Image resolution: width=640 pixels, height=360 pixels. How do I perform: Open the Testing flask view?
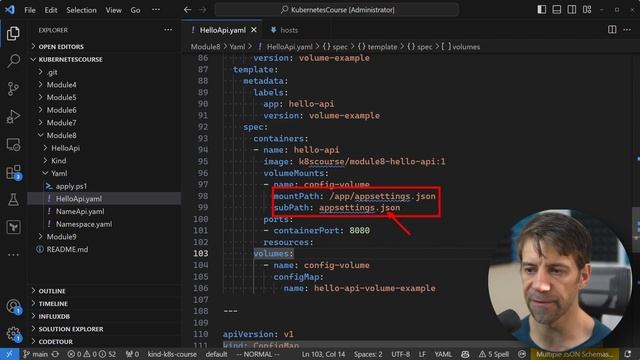tap(13, 200)
